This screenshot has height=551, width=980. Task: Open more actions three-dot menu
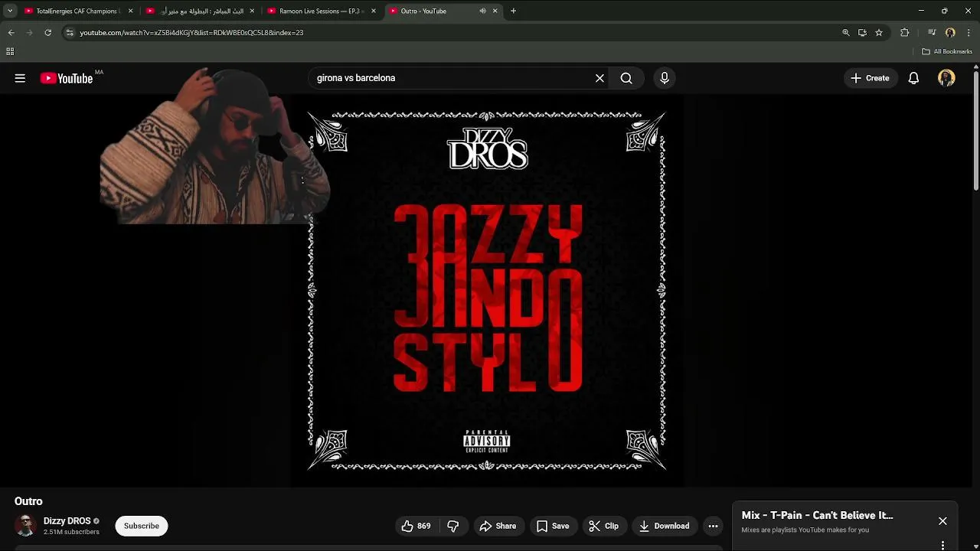(x=713, y=526)
